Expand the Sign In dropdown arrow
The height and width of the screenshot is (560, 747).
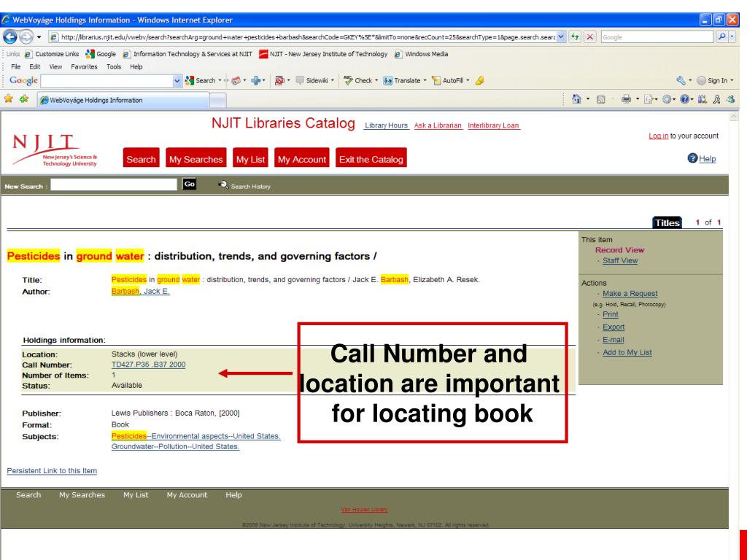point(732,80)
